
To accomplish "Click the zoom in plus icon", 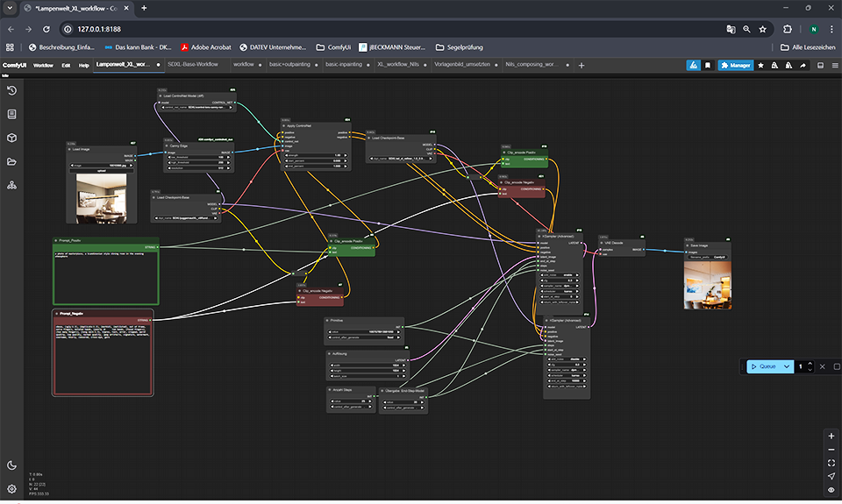I will click(831, 436).
